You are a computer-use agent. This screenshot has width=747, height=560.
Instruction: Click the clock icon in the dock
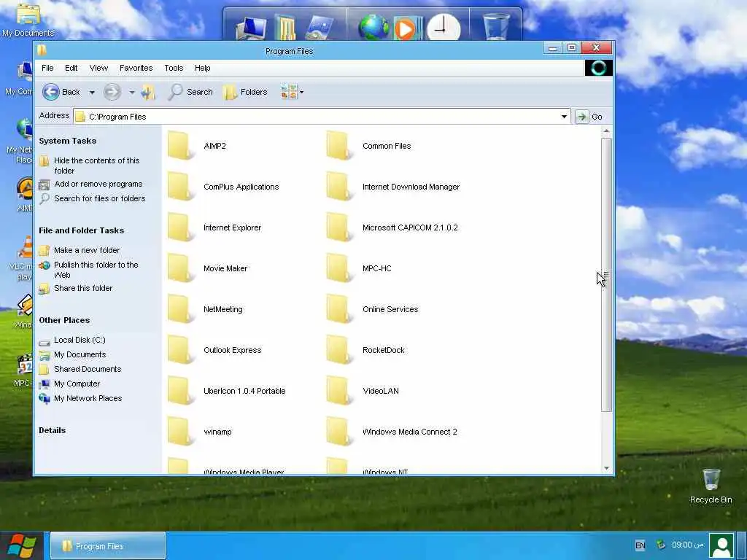click(x=444, y=28)
